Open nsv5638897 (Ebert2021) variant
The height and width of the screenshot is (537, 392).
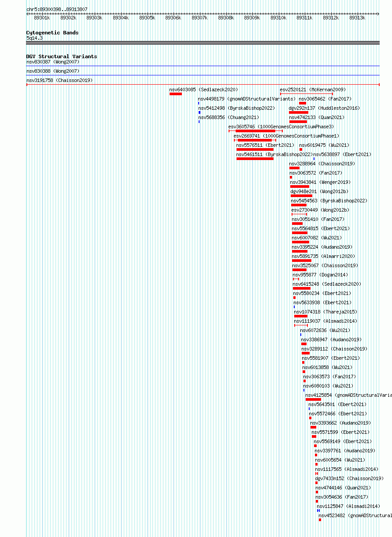tap(342, 154)
